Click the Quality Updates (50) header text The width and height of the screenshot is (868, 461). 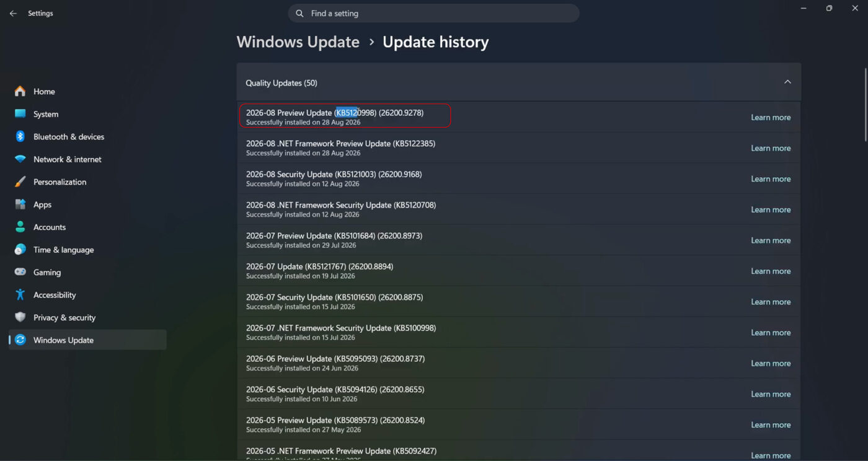tap(281, 82)
